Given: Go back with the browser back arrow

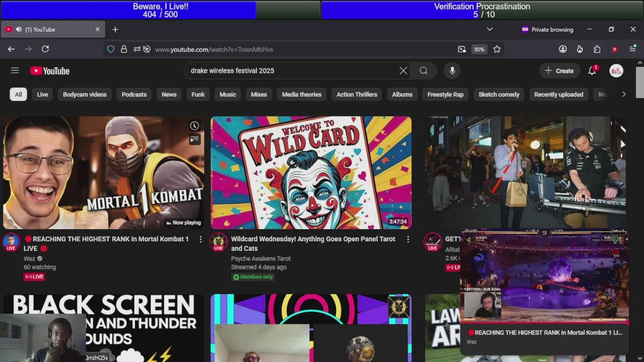Looking at the screenshot, I should 11,49.
